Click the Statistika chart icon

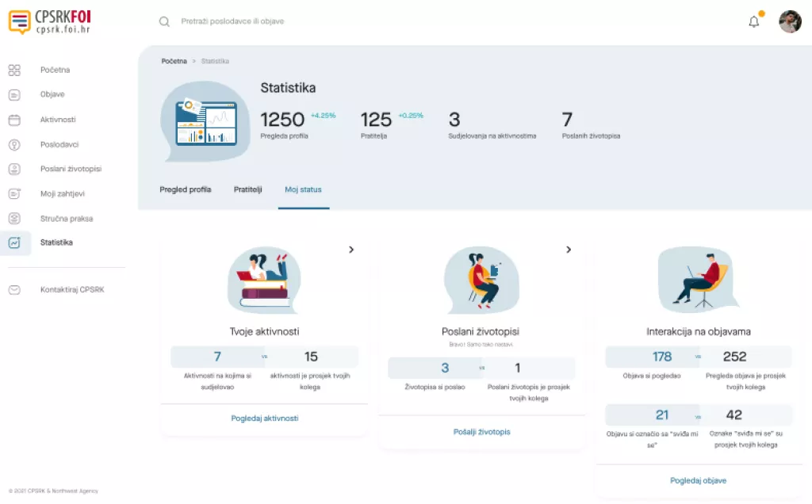(x=14, y=242)
